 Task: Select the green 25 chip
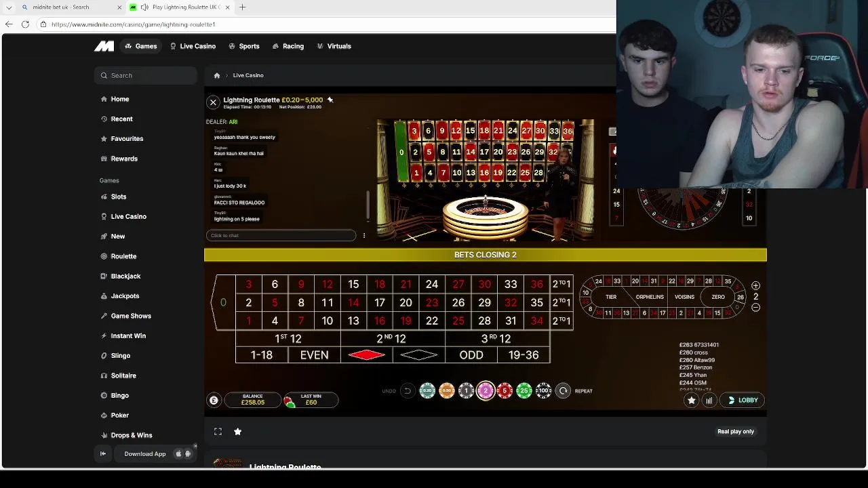point(524,390)
